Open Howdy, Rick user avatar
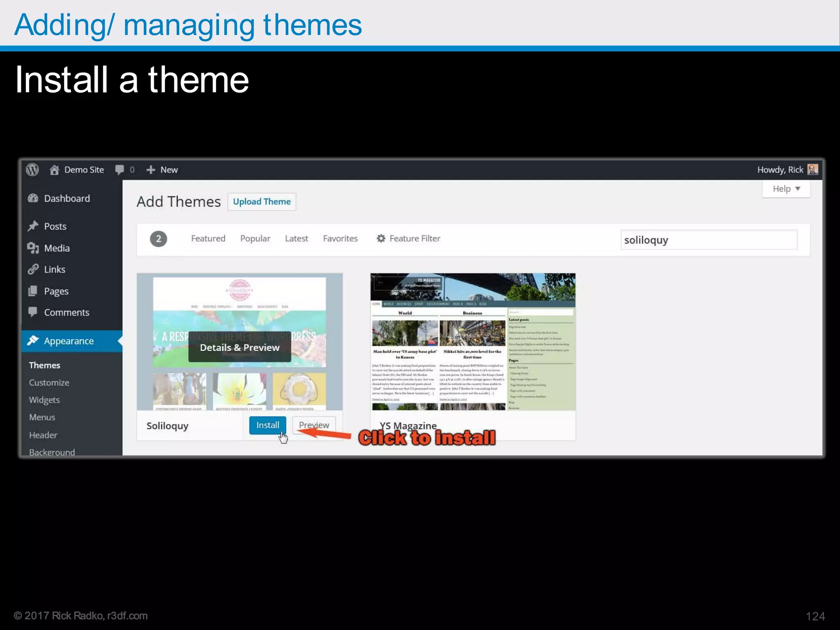This screenshot has width=840, height=630. (x=813, y=169)
